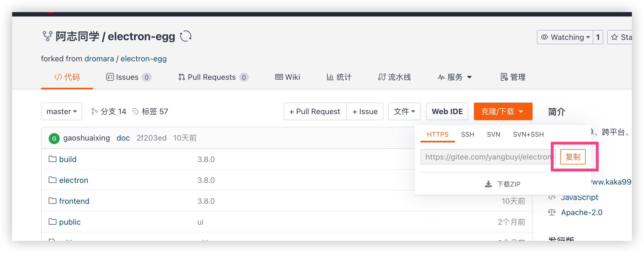This screenshot has height=253, width=644.
Task: Open the 统计 tab
Action: click(339, 77)
